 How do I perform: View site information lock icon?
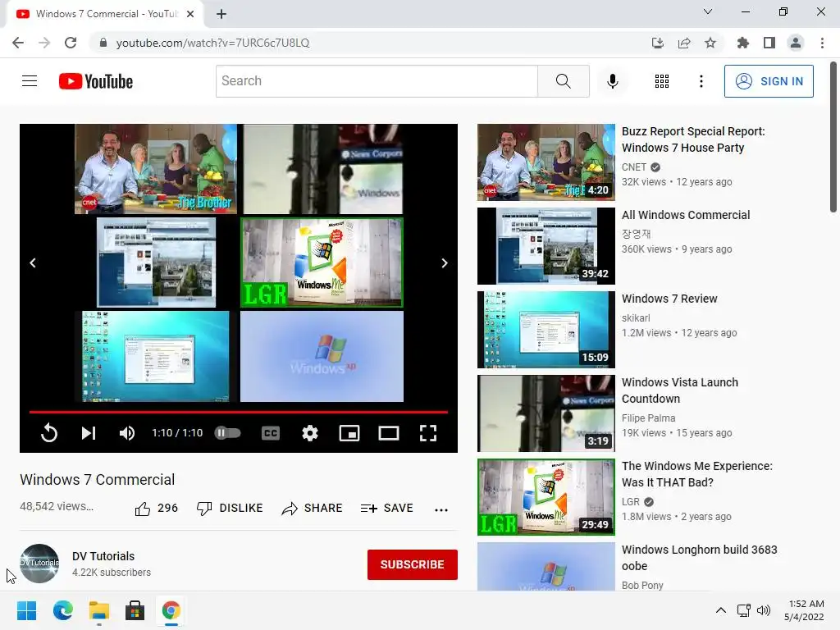103,43
